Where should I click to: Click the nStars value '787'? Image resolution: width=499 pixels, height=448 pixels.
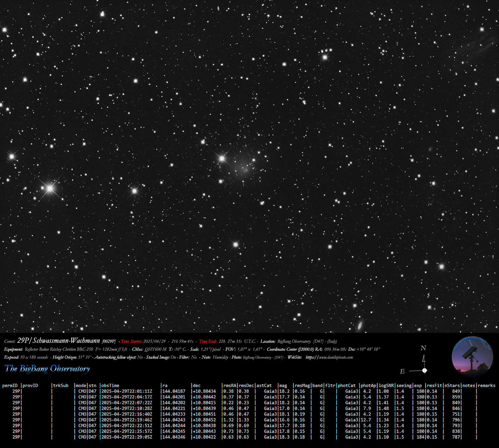[x=456, y=437]
